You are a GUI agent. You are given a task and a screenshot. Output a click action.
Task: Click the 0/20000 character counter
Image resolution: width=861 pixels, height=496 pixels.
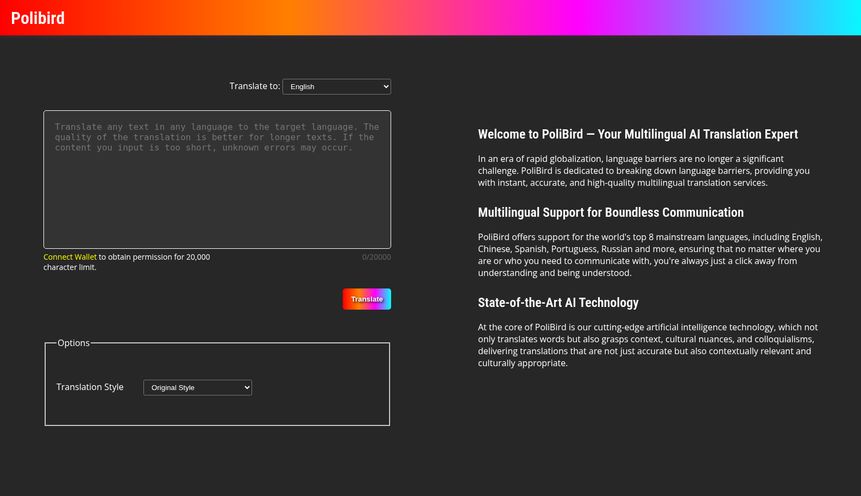(376, 257)
